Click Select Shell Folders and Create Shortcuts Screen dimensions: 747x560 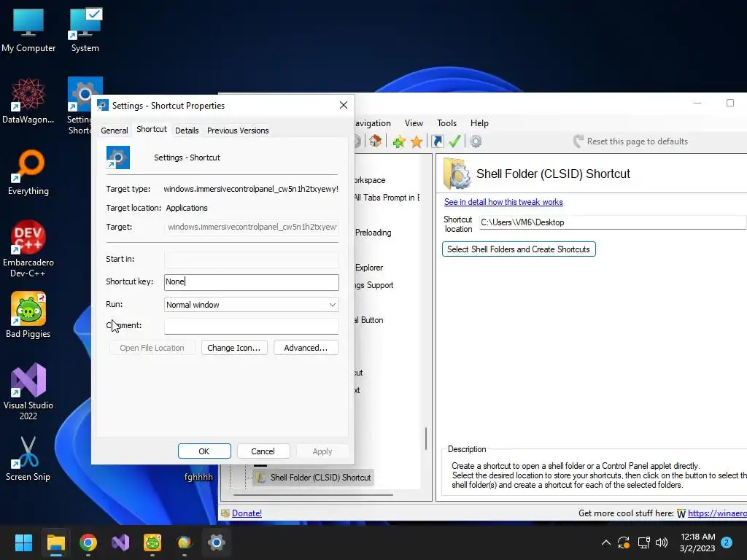pos(519,249)
